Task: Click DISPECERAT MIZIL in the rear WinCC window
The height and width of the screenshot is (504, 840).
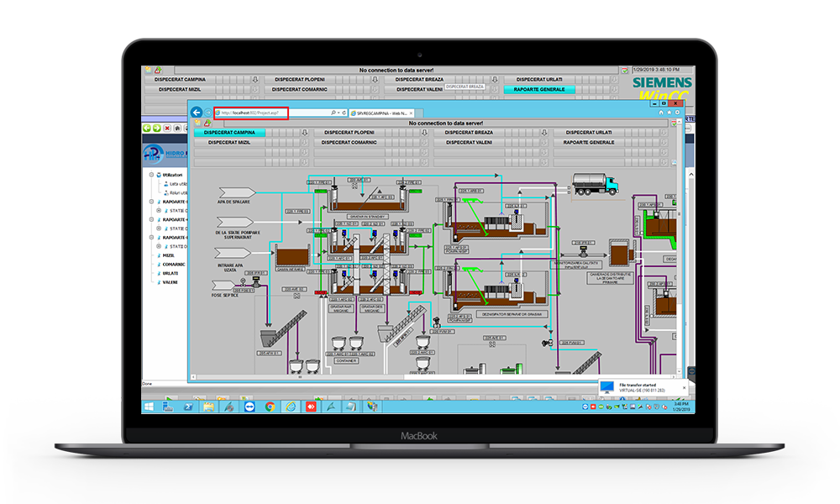Action: pyautogui.click(x=180, y=89)
